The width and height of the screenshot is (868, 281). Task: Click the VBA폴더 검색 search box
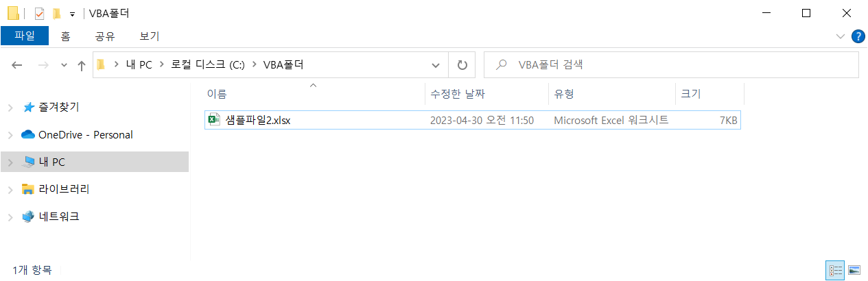pyautogui.click(x=671, y=65)
